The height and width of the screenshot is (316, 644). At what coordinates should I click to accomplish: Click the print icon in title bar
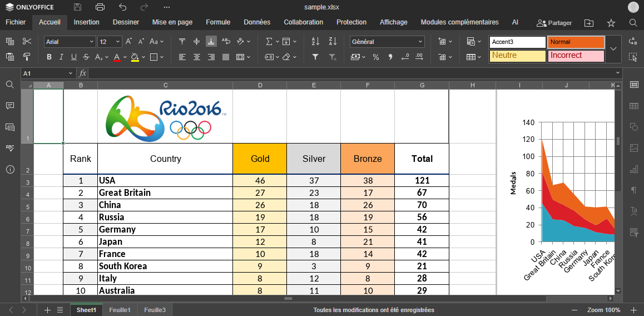[100, 7]
